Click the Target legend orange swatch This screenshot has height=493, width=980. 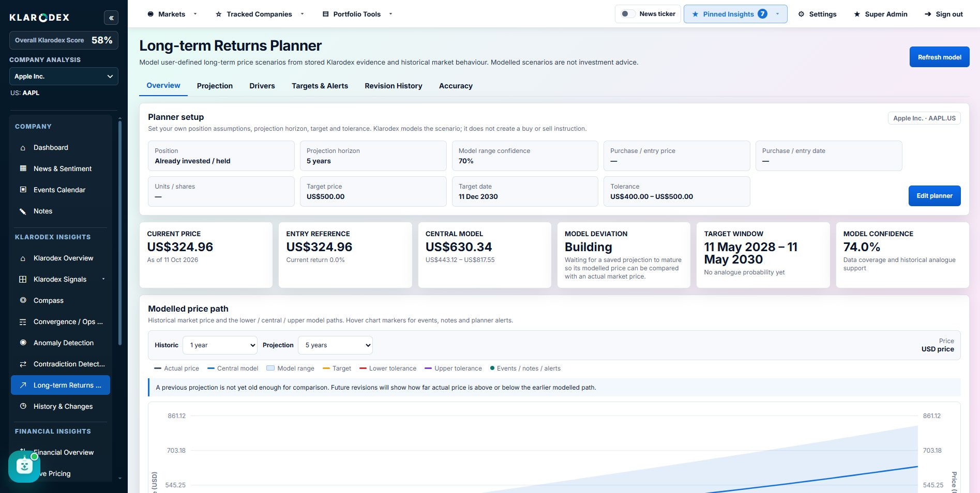(x=326, y=368)
